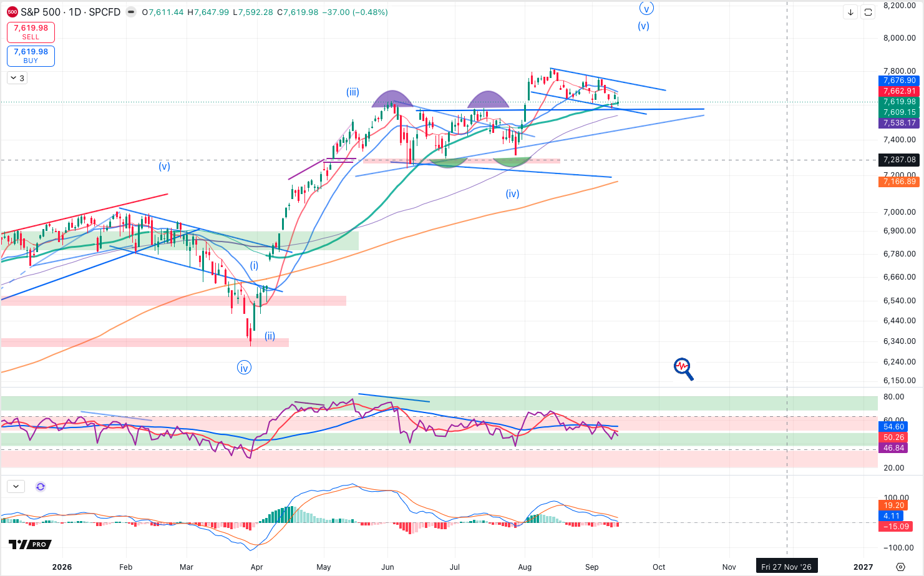Click the red S&P 500 symbol logo
The image size is (924, 576).
pos(12,12)
